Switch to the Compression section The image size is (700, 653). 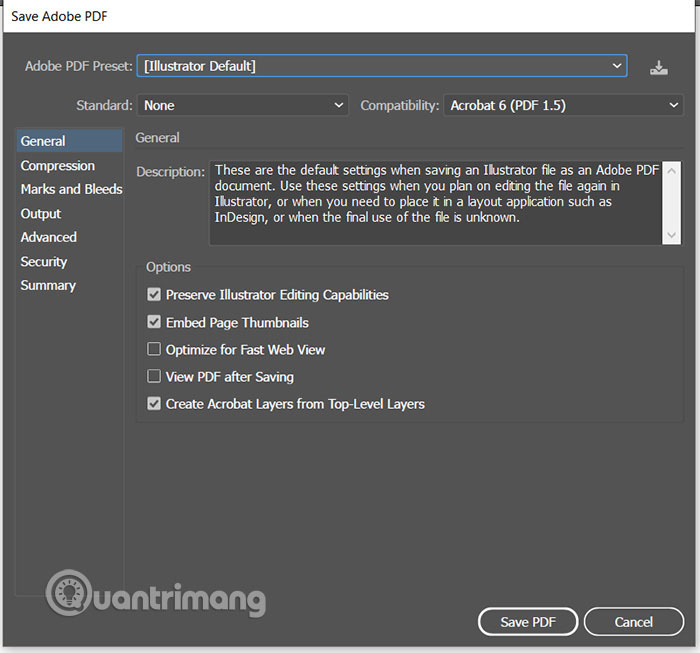58,166
